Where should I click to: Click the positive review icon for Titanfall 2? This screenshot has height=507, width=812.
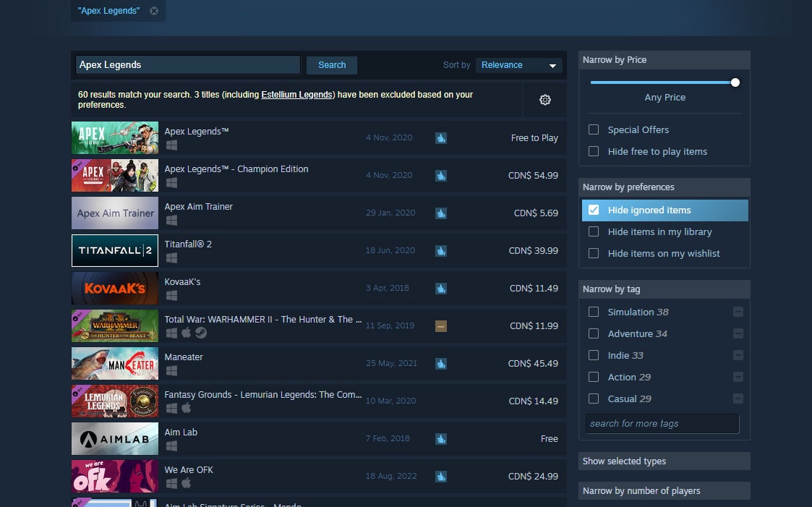tap(440, 251)
